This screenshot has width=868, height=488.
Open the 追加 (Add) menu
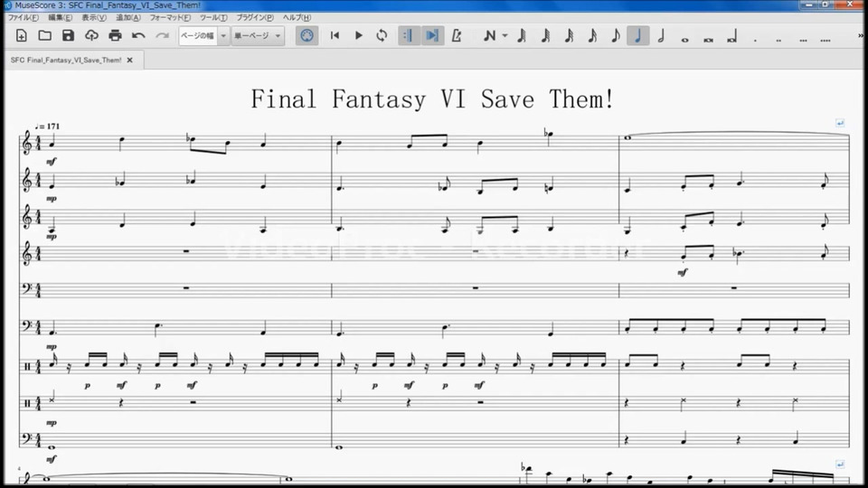click(127, 18)
